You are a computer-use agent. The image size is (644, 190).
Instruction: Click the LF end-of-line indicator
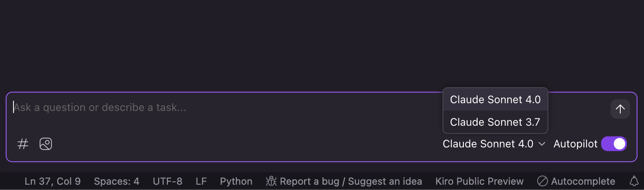pyautogui.click(x=201, y=181)
